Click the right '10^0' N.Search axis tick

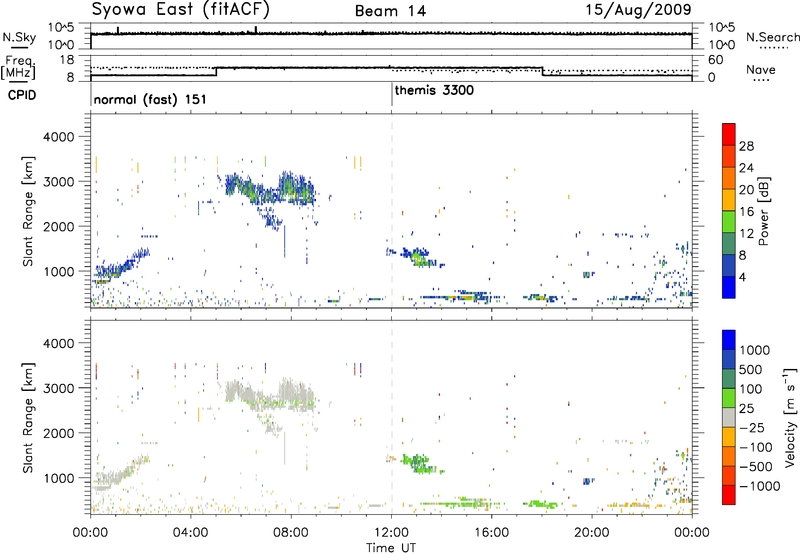coord(722,45)
